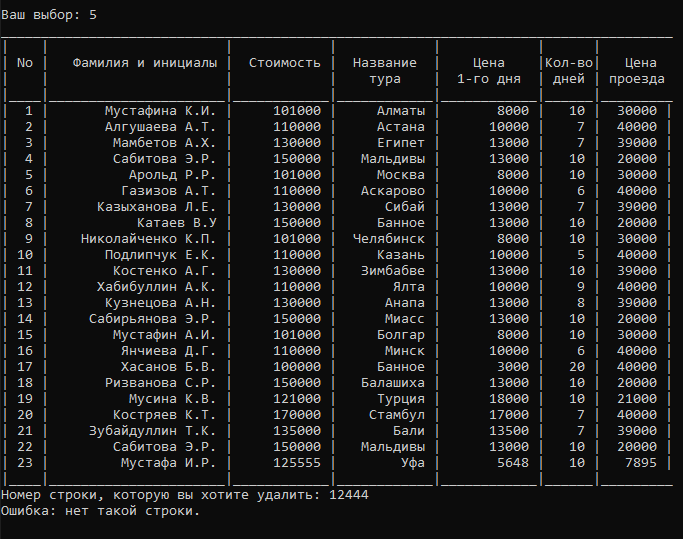683x539 pixels.
Task: Click the name 'Мустафин А.И.'
Action: [164, 335]
